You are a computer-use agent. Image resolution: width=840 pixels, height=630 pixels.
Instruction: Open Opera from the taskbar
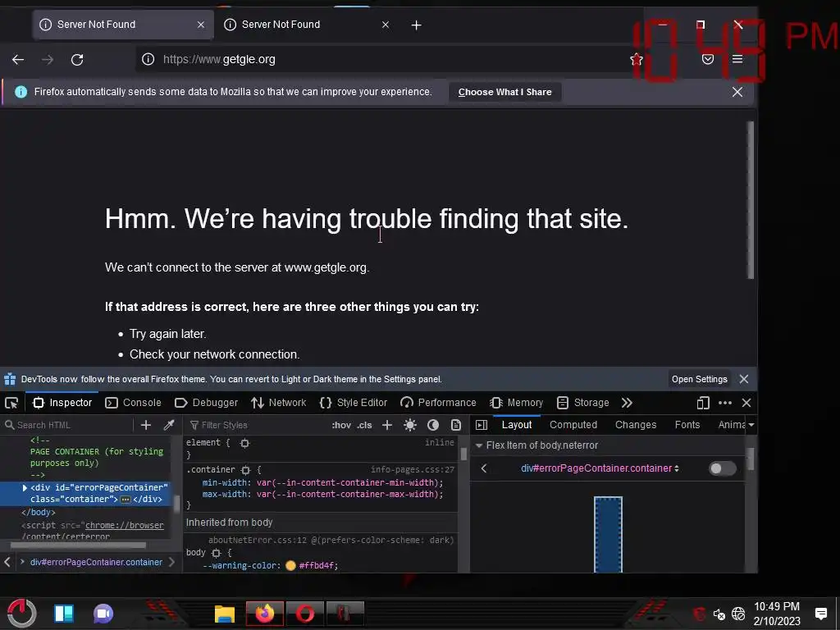305,614
